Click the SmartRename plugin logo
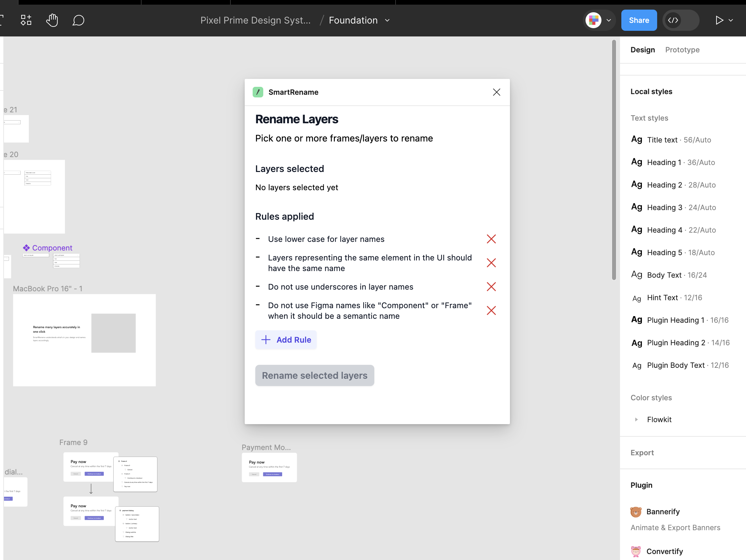Screen dimensions: 746x560 coord(258,92)
